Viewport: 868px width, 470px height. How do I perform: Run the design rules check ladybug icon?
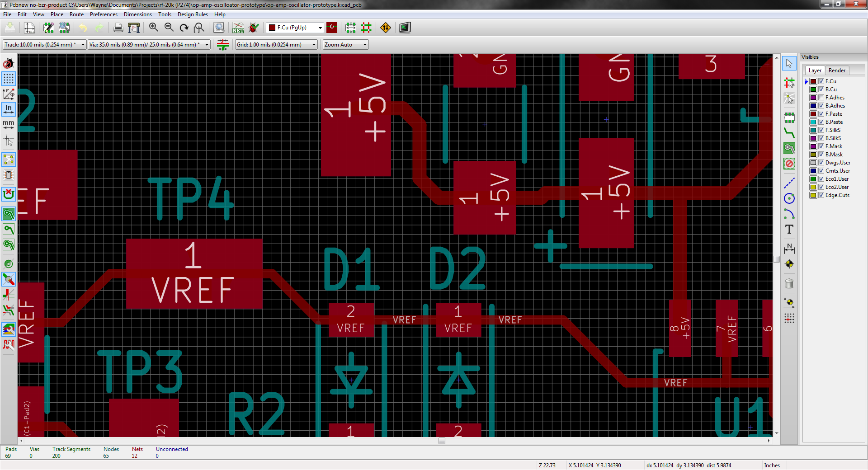tap(254, 28)
